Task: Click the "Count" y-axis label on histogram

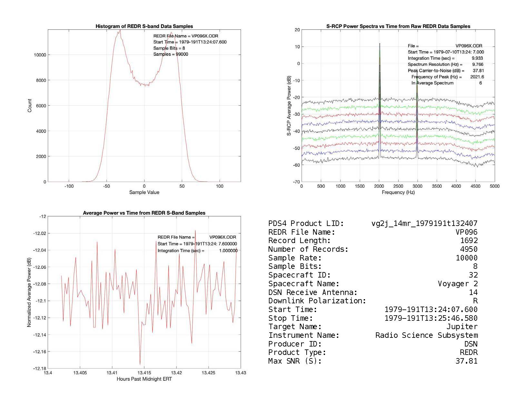Action: click(x=30, y=106)
